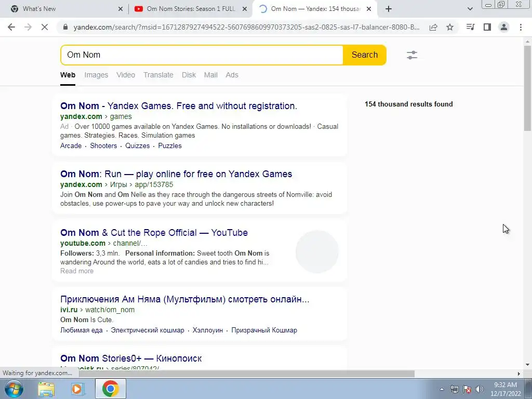
Task: Open Om Nom Stories Кинопоиск result
Action: [x=131, y=358]
